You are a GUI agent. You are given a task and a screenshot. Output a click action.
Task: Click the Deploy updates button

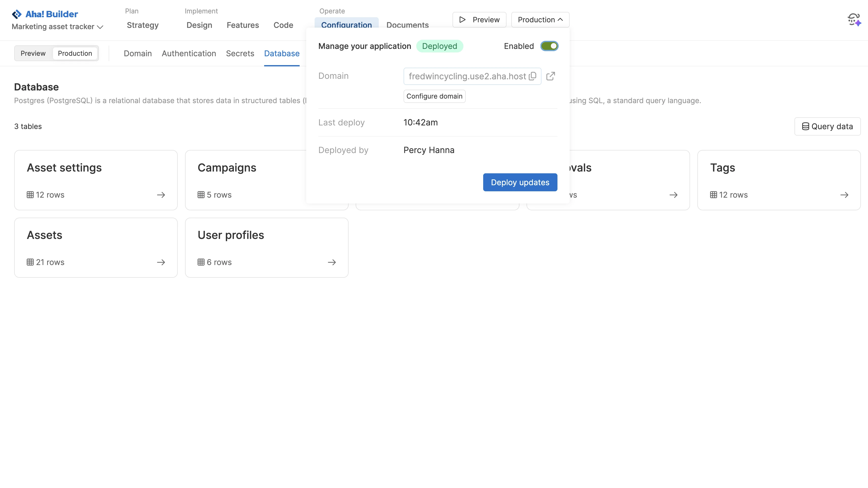520,182
